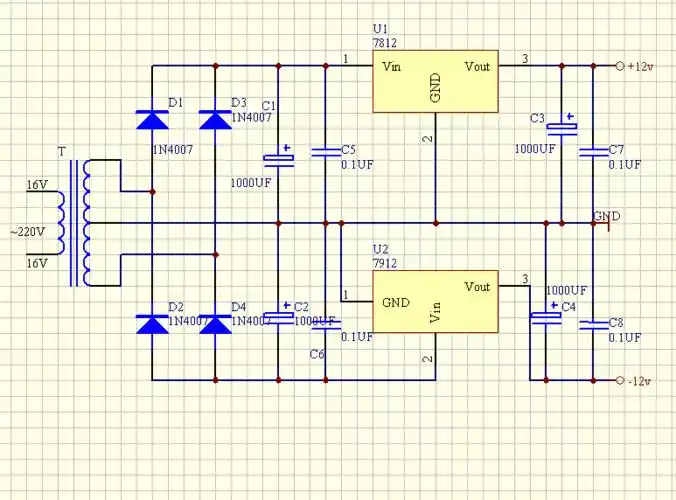Viewport: 676px width, 500px height.
Task: Click electrolytic capacitor C1 symbol
Action: click(278, 157)
